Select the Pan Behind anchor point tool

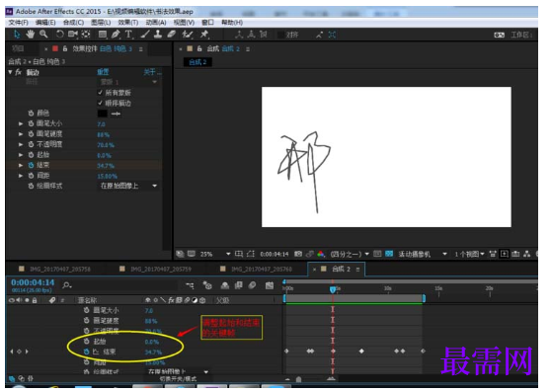(86, 35)
